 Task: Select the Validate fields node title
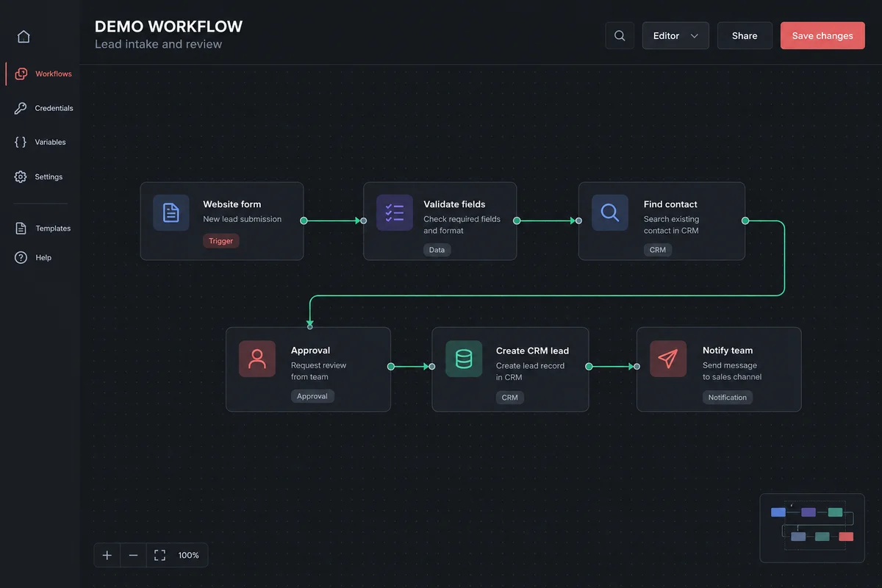click(454, 204)
